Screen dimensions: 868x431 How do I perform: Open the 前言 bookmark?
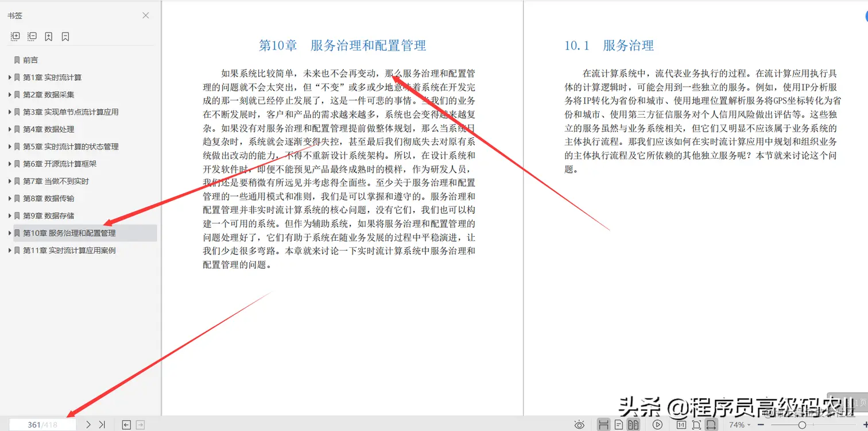coord(29,60)
